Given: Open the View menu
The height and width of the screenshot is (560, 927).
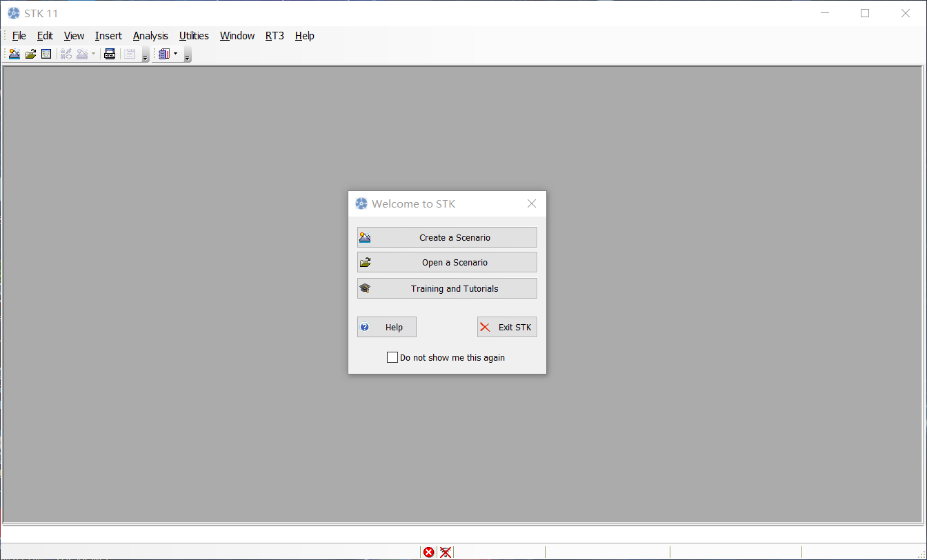Looking at the screenshot, I should tap(74, 36).
